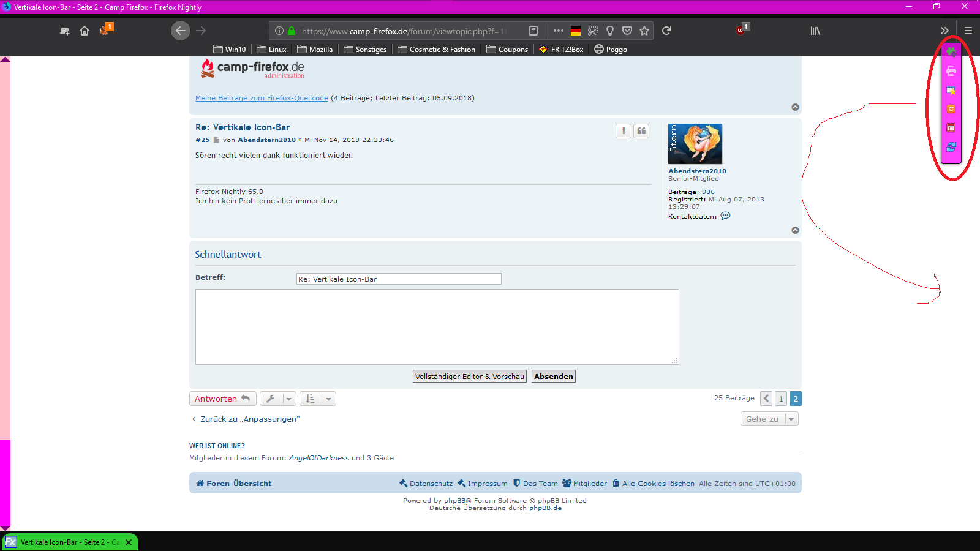980x551 pixels.
Task: Toggle reader view in the address bar
Action: coord(533,31)
